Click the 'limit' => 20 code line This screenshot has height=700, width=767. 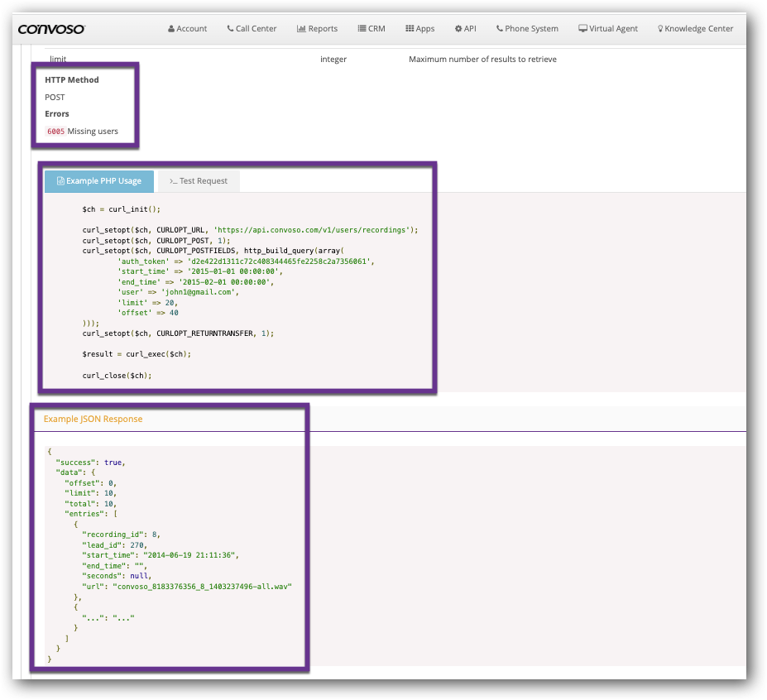(x=148, y=303)
